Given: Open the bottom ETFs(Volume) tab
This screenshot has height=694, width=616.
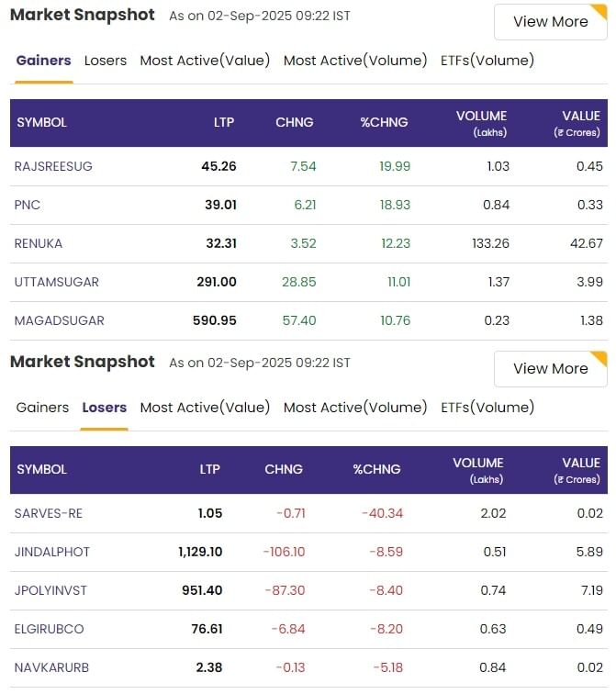Looking at the screenshot, I should (487, 408).
